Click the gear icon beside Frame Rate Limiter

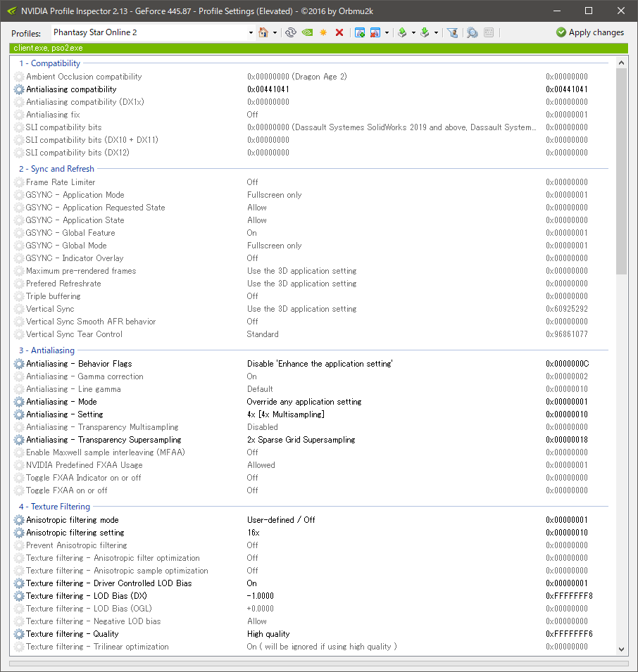coord(19,182)
